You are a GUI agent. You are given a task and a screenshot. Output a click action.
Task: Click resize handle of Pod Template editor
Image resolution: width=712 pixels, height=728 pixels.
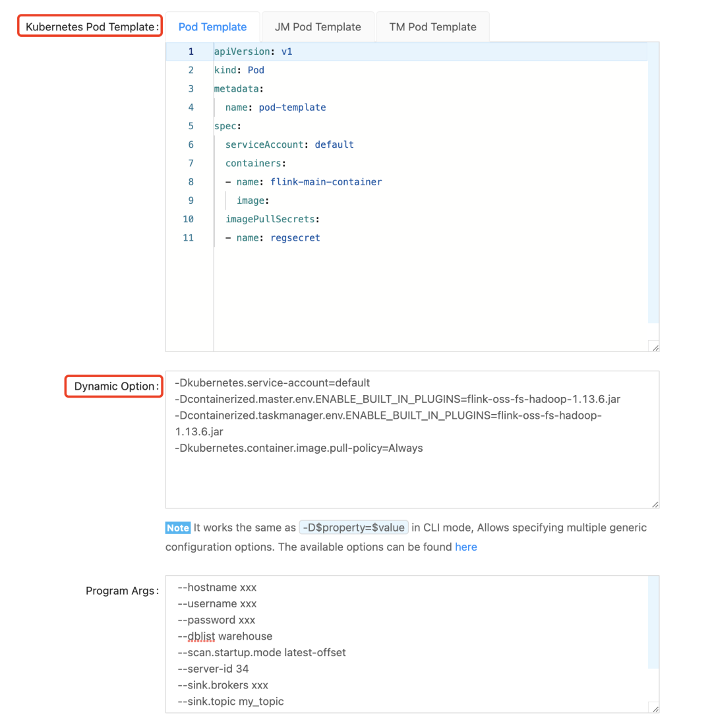pos(655,347)
